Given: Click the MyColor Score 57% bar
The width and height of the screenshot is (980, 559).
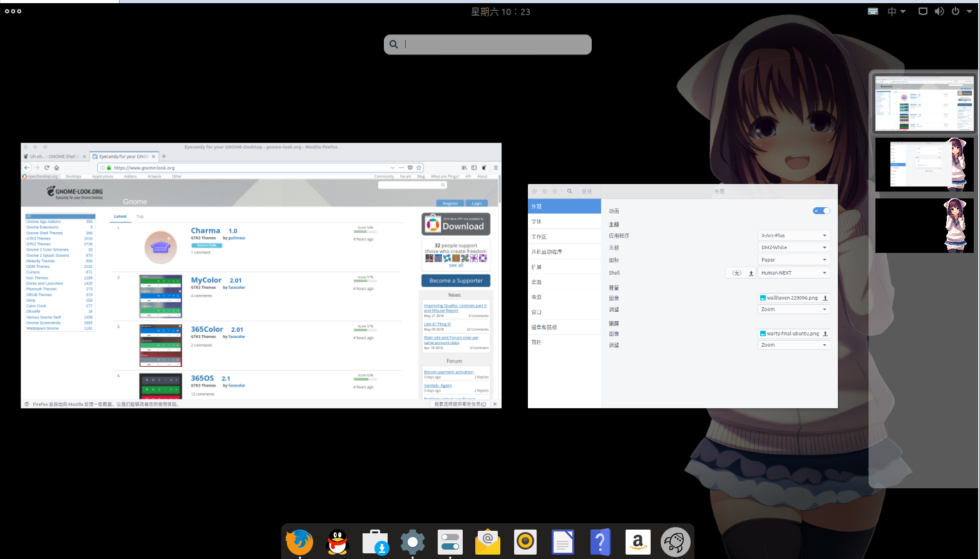Looking at the screenshot, I should click(365, 281).
